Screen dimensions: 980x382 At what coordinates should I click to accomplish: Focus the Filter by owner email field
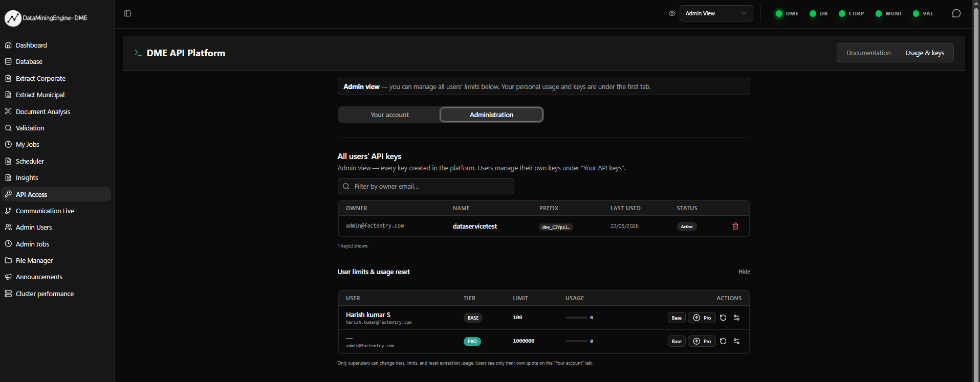[426, 186]
